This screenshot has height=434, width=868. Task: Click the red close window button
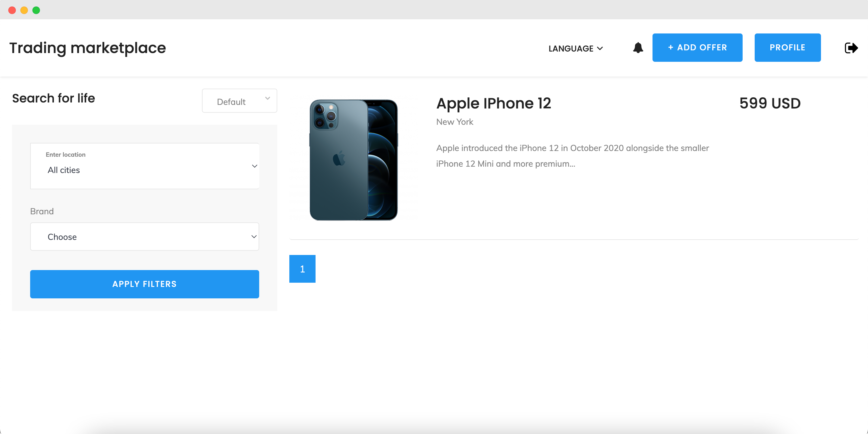tap(12, 10)
